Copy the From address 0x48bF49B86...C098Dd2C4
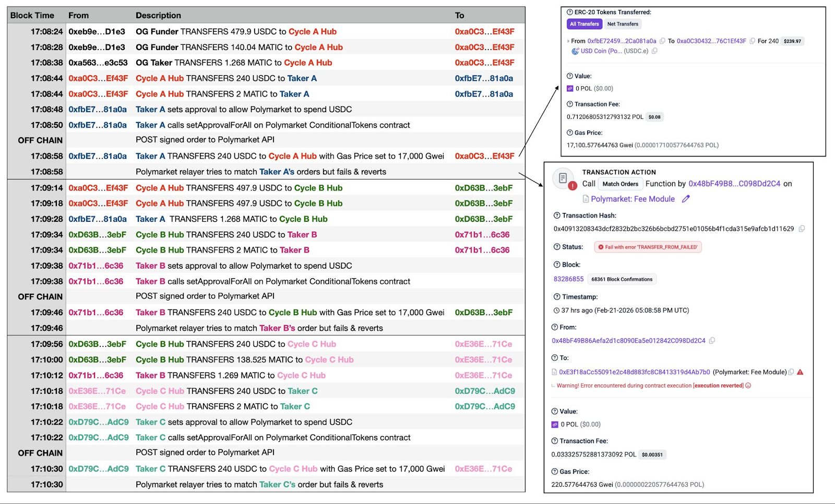Screen dimensions: 835x504 click(x=712, y=341)
